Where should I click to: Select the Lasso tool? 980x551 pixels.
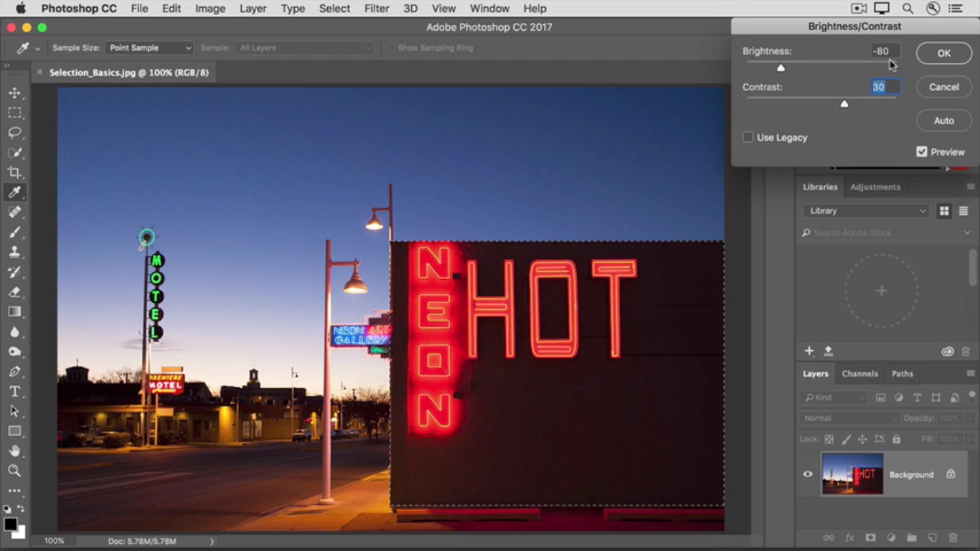[14, 133]
